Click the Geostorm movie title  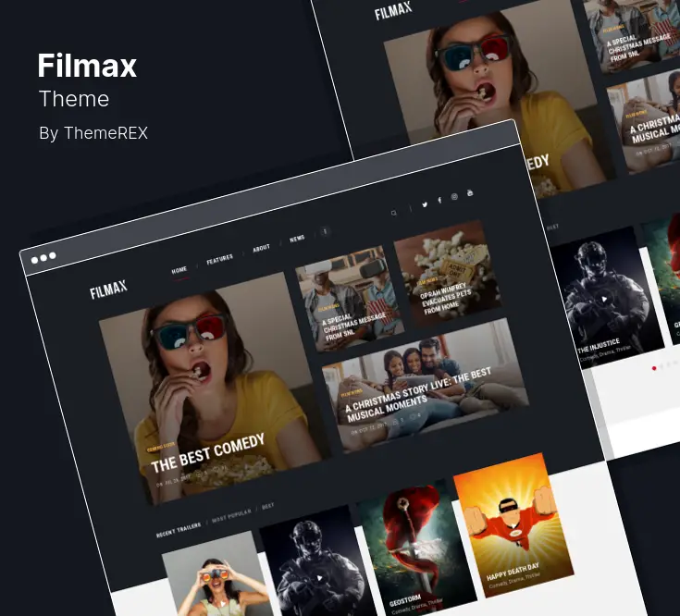(404, 601)
